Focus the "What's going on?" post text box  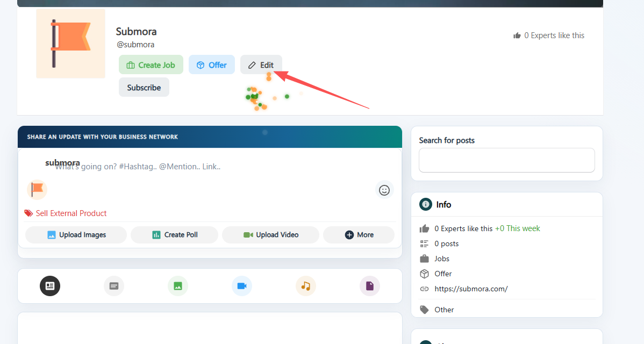coord(210,167)
